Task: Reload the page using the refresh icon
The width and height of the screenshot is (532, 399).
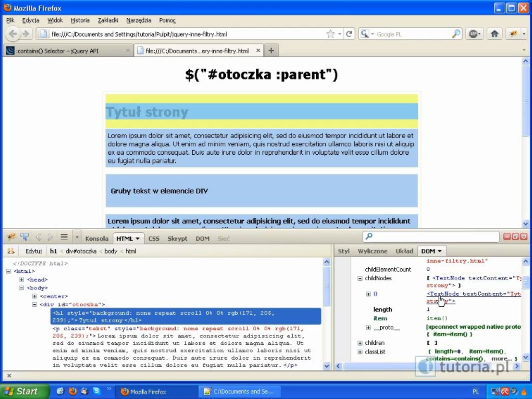Action: click(349, 34)
